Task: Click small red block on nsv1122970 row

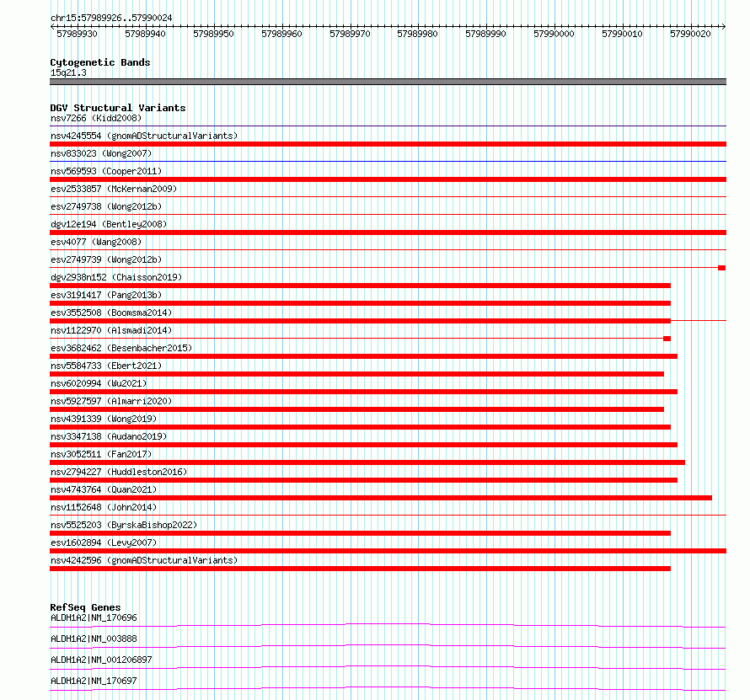Action: point(667,339)
